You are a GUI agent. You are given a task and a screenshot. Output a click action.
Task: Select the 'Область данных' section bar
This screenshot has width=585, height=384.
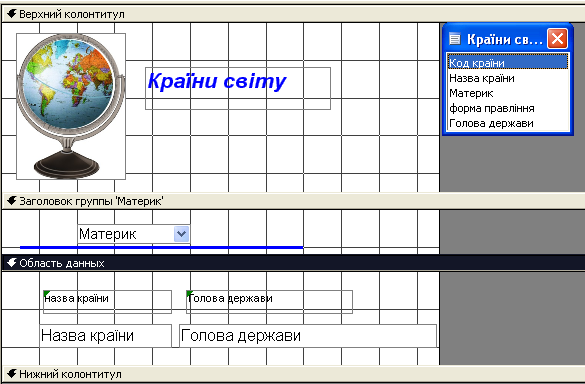click(292, 263)
